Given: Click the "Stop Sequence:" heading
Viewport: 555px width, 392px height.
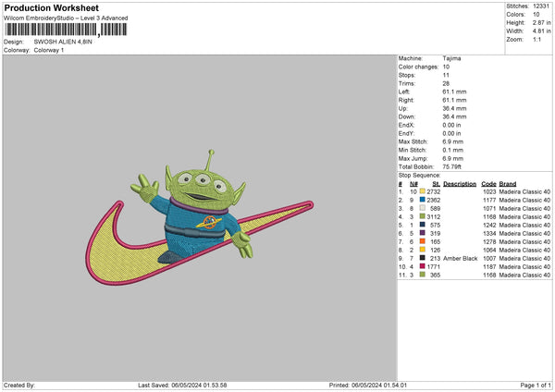Looking at the screenshot, I should (419, 175).
